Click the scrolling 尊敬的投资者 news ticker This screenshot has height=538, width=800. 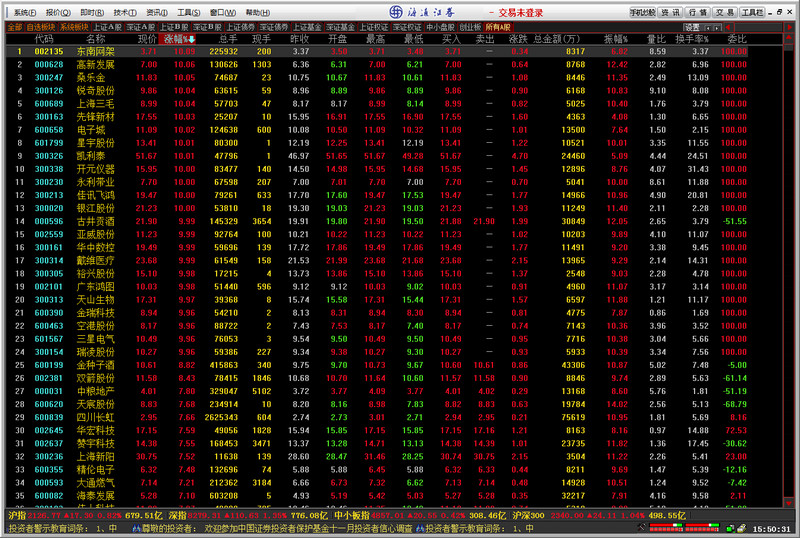coord(272,529)
